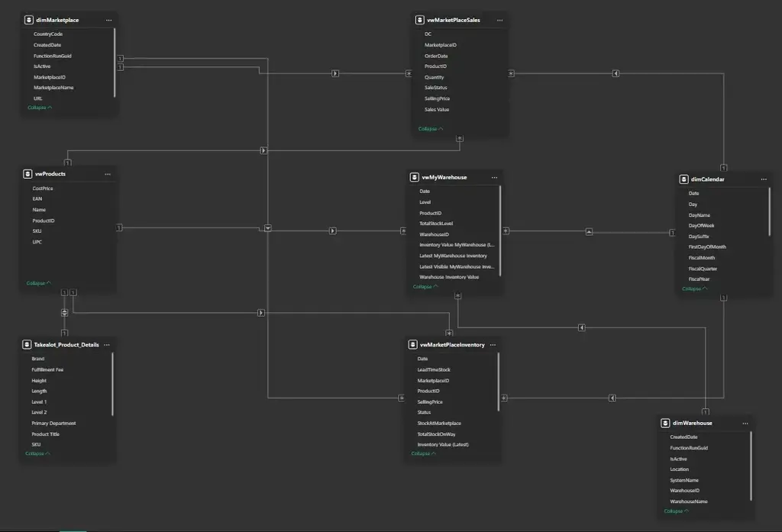The height and width of the screenshot is (532, 782).
Task: Click the Takealot_Product_Details table icon
Action: point(27,344)
